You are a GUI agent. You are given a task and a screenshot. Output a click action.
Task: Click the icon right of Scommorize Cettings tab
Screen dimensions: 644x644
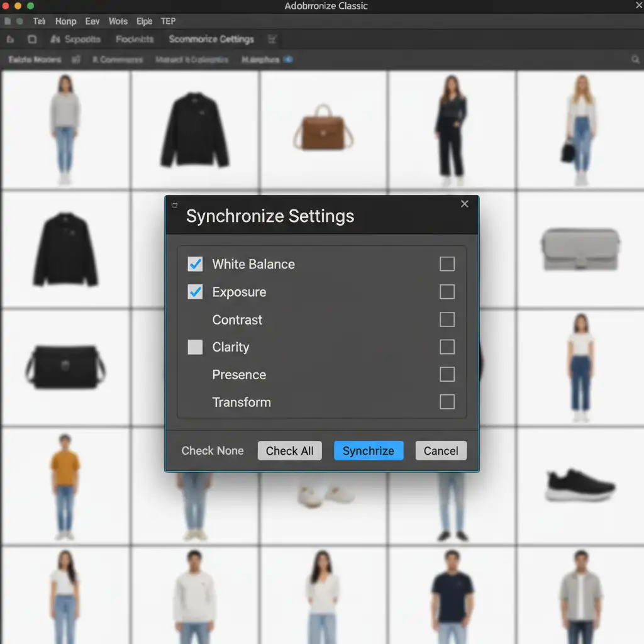[272, 39]
